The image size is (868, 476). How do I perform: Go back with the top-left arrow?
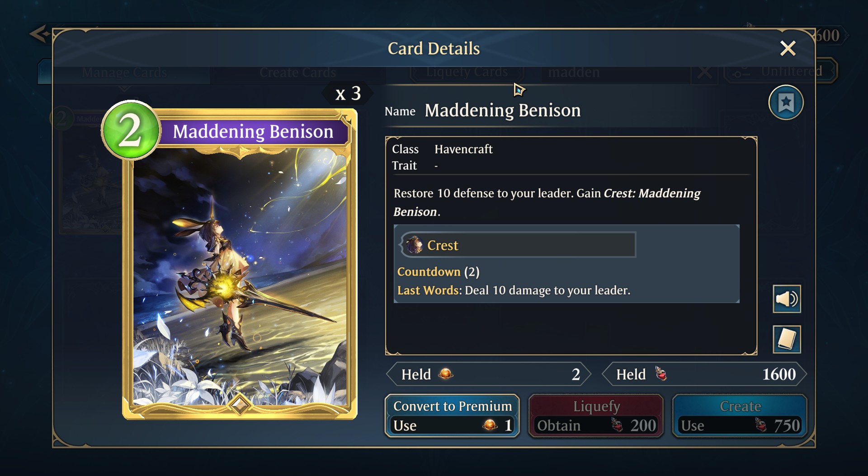click(x=40, y=34)
